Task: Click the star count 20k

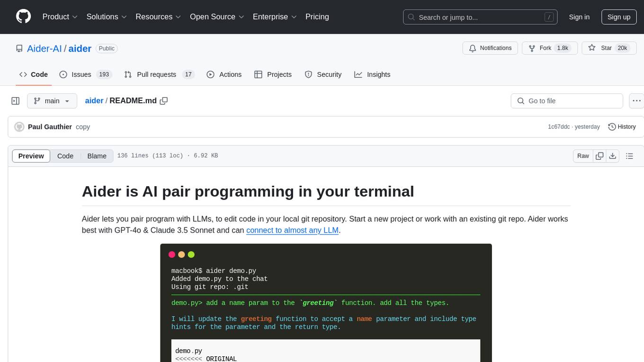Action: click(622, 48)
